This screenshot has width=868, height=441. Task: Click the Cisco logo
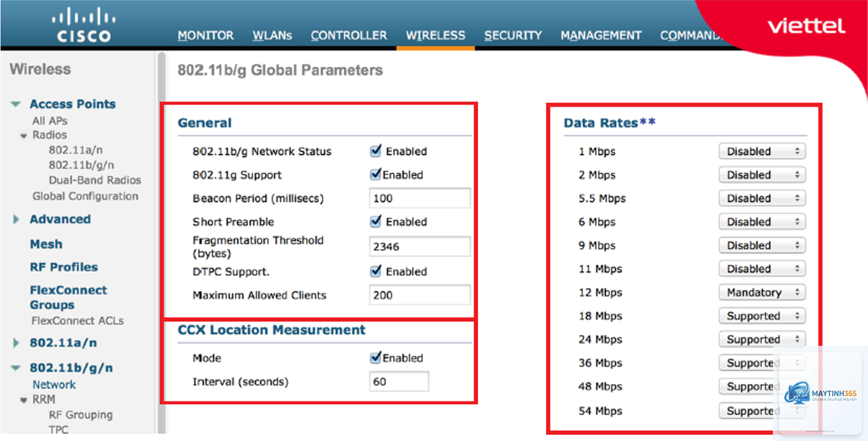(x=84, y=24)
